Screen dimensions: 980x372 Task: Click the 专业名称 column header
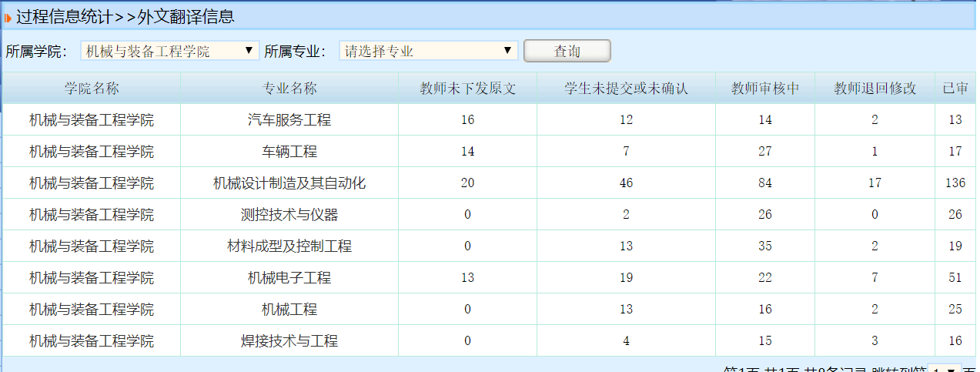pyautogui.click(x=289, y=89)
